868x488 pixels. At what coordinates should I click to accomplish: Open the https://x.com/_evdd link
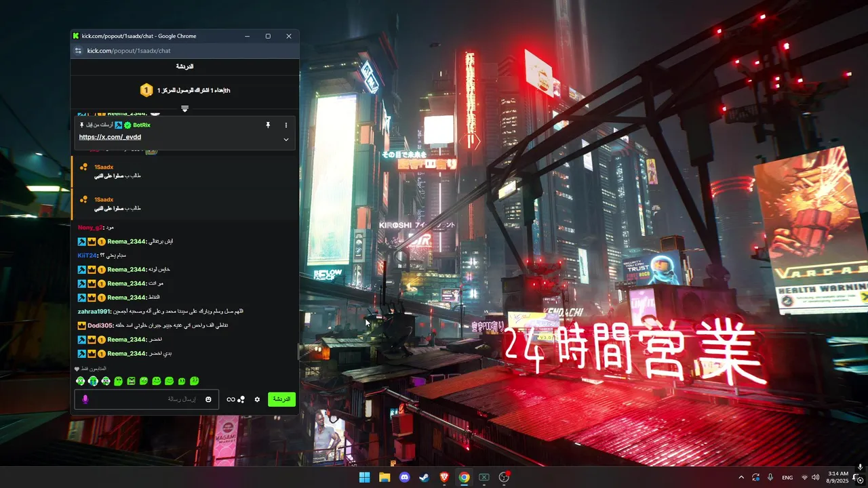pyautogui.click(x=110, y=137)
